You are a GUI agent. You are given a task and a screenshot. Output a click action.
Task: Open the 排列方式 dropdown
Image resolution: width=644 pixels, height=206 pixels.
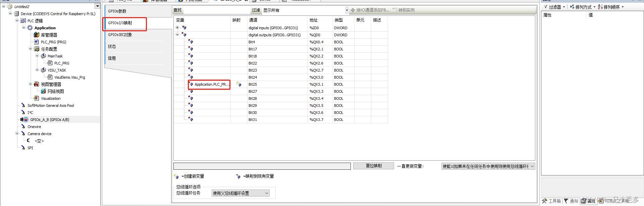[594, 7]
